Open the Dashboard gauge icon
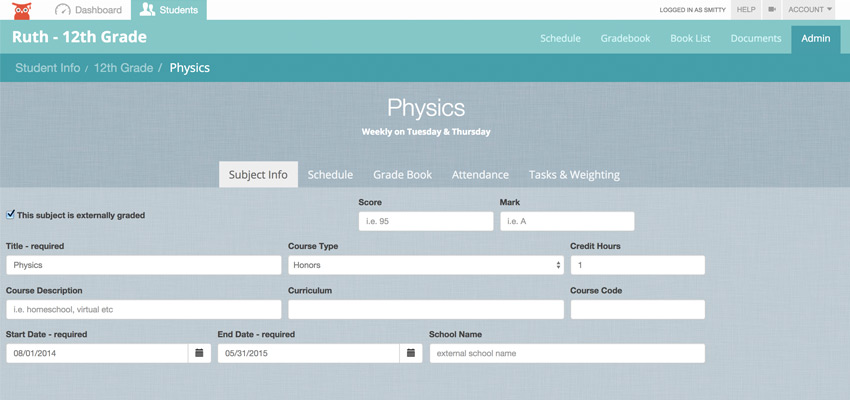 point(63,10)
